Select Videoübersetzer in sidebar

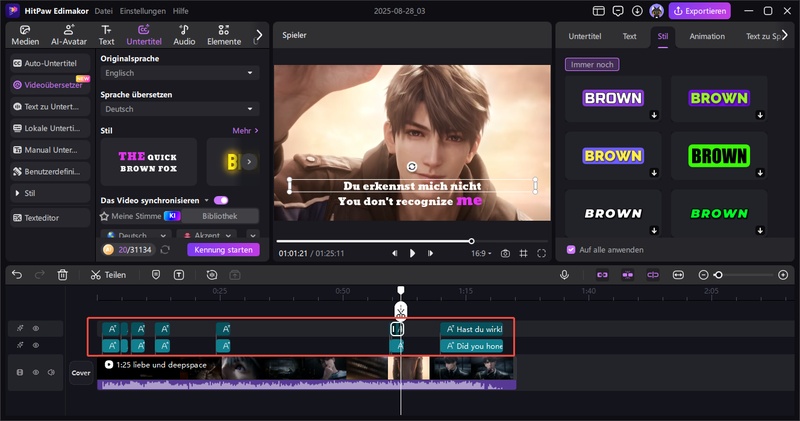[50, 85]
